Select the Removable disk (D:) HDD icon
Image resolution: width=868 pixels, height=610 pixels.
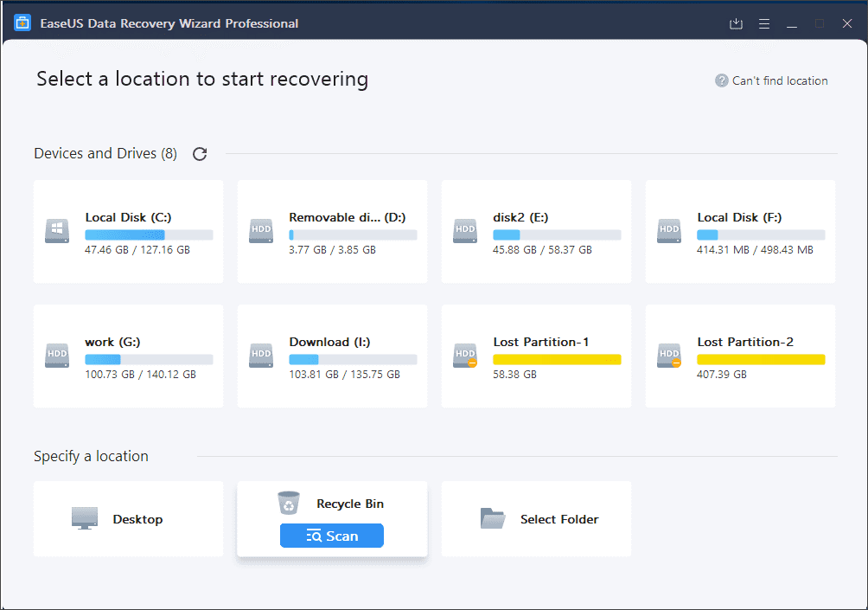point(261,231)
